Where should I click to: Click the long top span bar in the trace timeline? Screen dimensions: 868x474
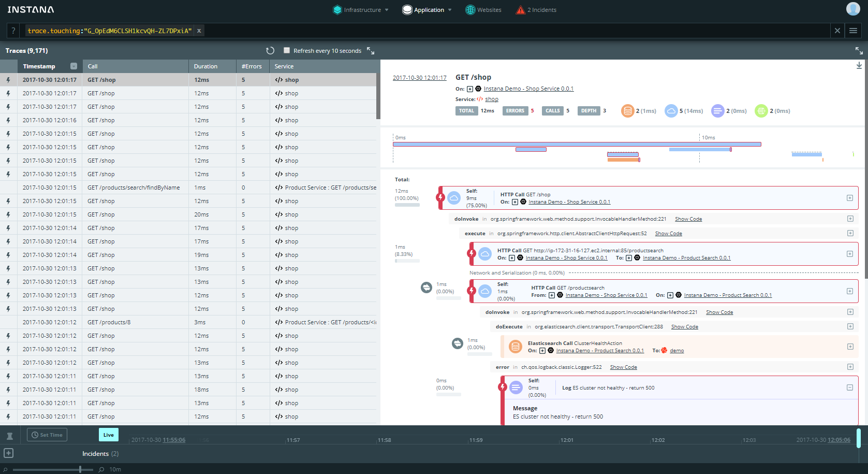pyautogui.click(x=577, y=144)
